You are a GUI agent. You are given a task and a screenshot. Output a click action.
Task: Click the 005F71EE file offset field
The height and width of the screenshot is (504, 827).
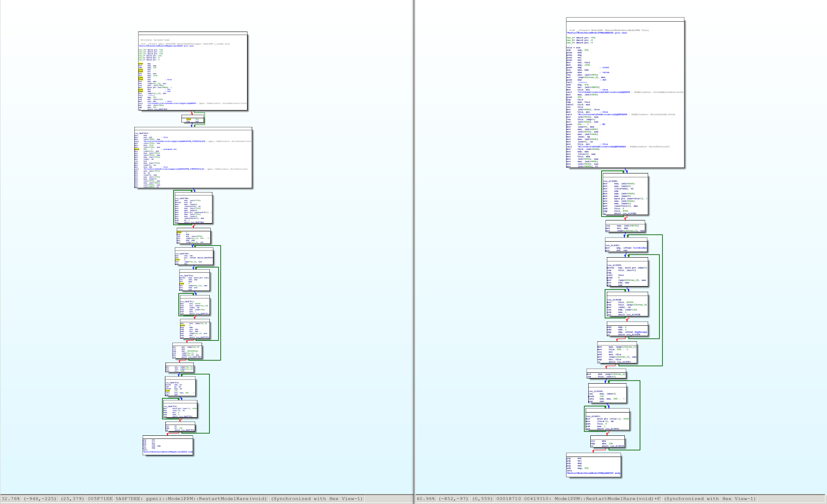pyautogui.click(x=100, y=499)
